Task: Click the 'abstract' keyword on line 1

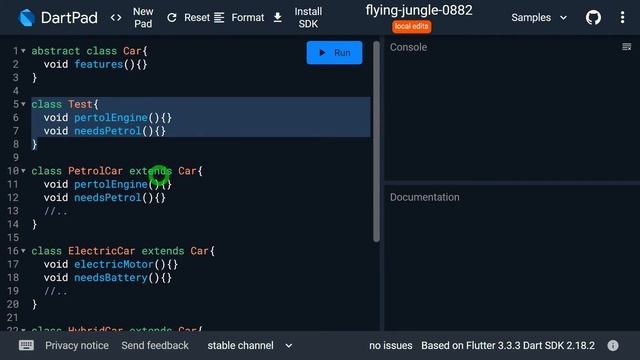Action: [56, 51]
